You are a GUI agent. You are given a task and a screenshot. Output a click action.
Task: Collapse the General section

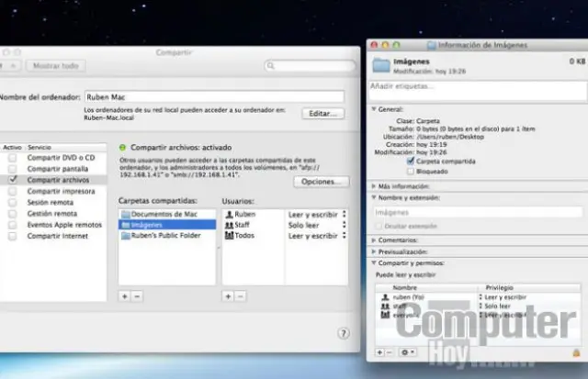tap(373, 107)
